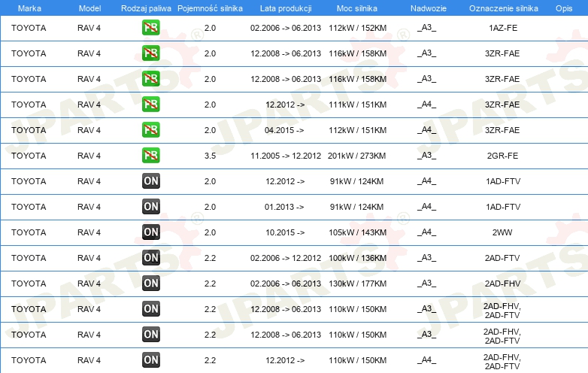Click body code _A3_ in the 2GR-FE row
Viewport: 588px width, 373px height.
(x=427, y=156)
